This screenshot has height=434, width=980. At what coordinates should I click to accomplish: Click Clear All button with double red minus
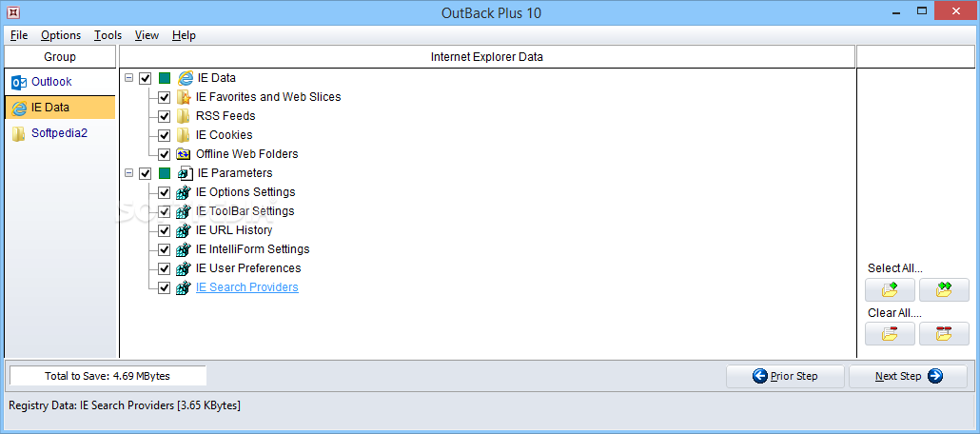click(x=944, y=334)
